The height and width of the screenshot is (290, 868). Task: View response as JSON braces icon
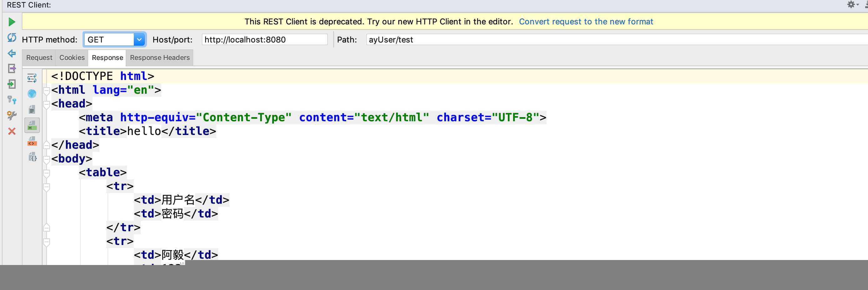[32, 157]
